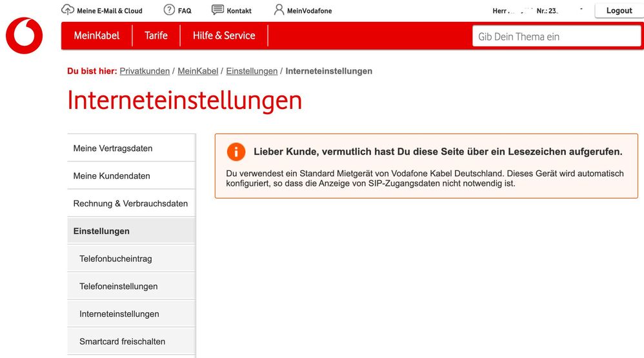Click the Vodafone logo

pyautogui.click(x=25, y=35)
